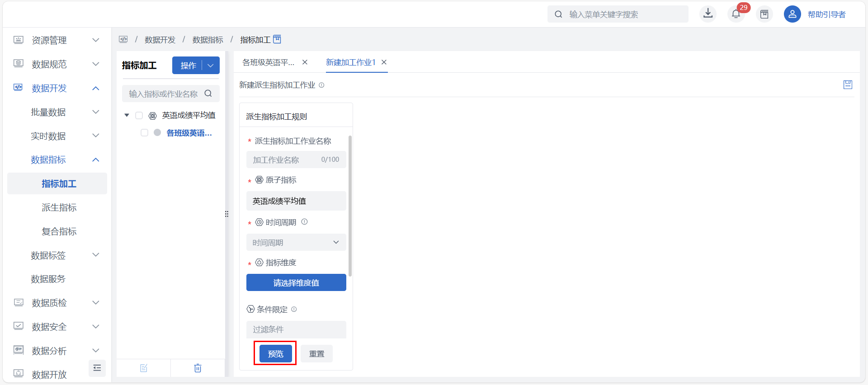868x385 pixels.
Task: Click search icon in 输入指标或作业名称 field
Action: [208, 94]
